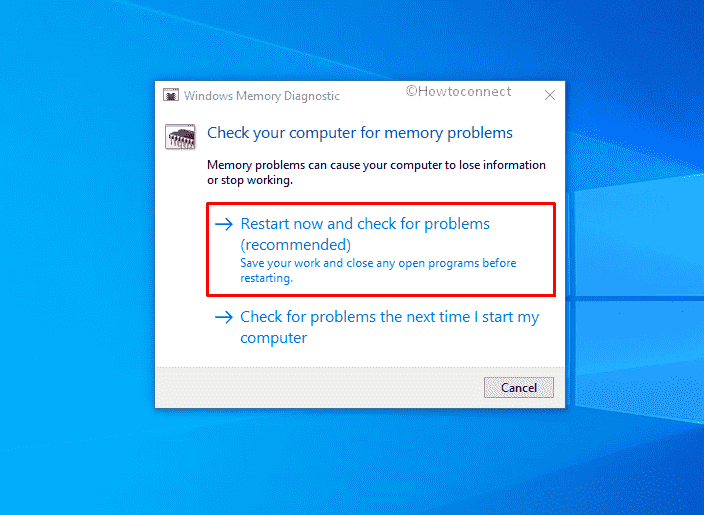The width and height of the screenshot is (704, 515).
Task: Click the arrow icon next to Restart now
Action: click(x=224, y=224)
